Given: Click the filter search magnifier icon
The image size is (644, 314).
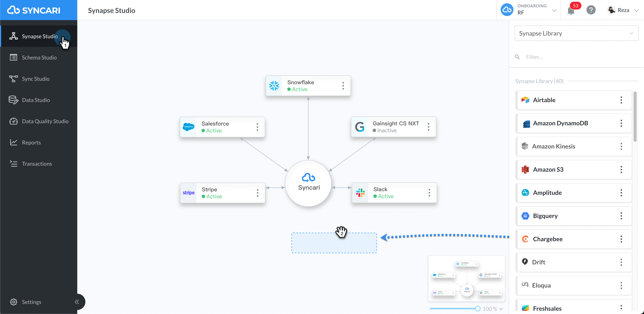Looking at the screenshot, I should tap(517, 57).
